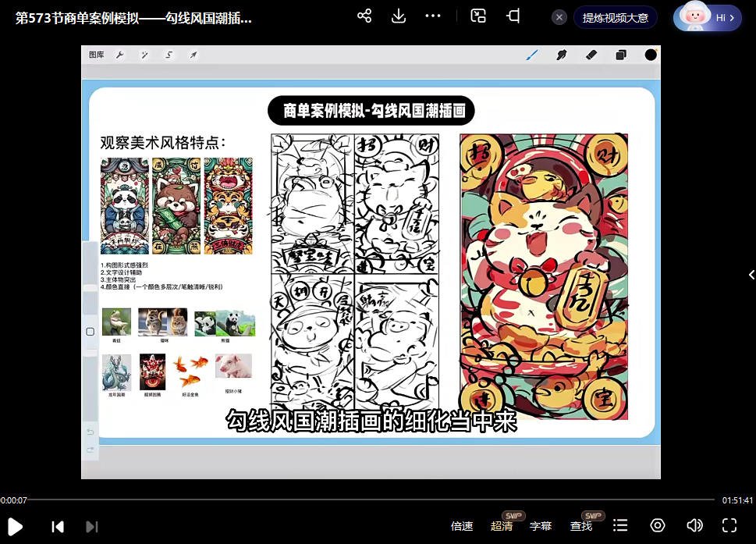Unmute the top muted-speaker indicator

pos(512,16)
